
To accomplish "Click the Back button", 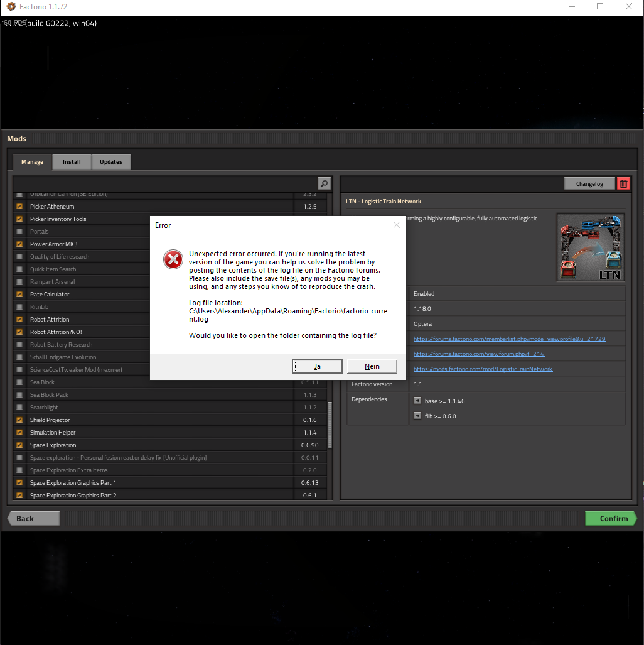I will click(33, 518).
